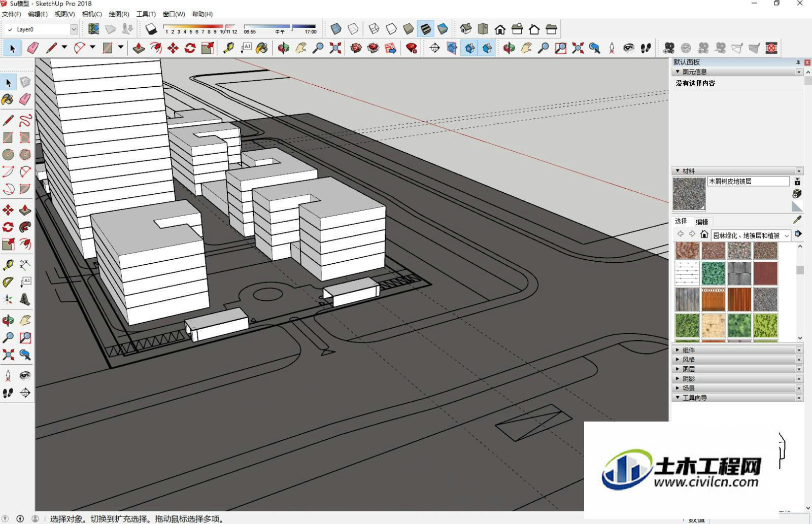Click the Send to LayOut icon

390,48
